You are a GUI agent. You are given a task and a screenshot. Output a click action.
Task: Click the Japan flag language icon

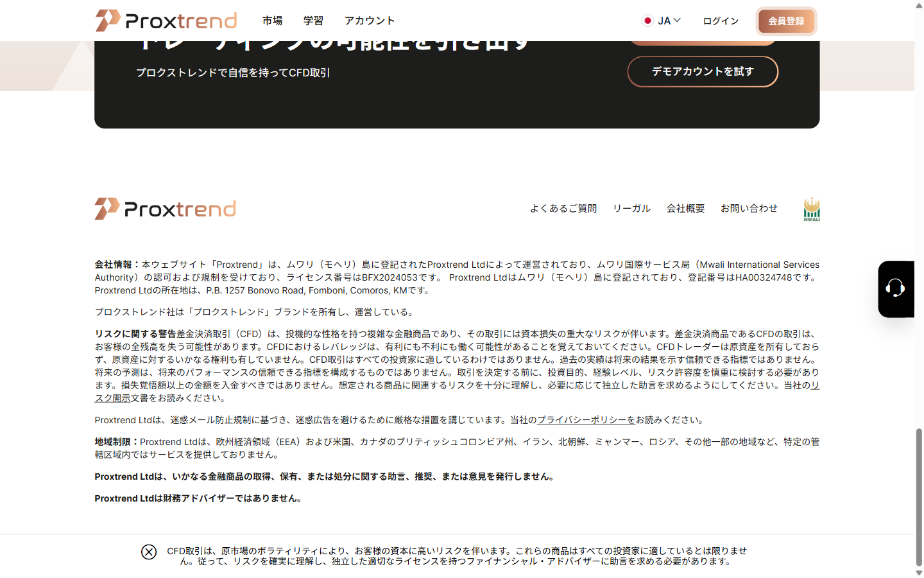pyautogui.click(x=648, y=21)
